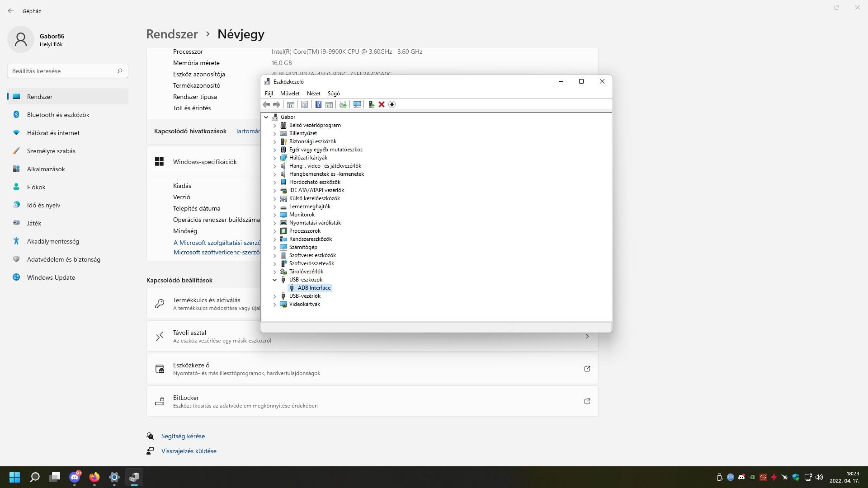Click the Visszajelzés küldése link

[189, 451]
